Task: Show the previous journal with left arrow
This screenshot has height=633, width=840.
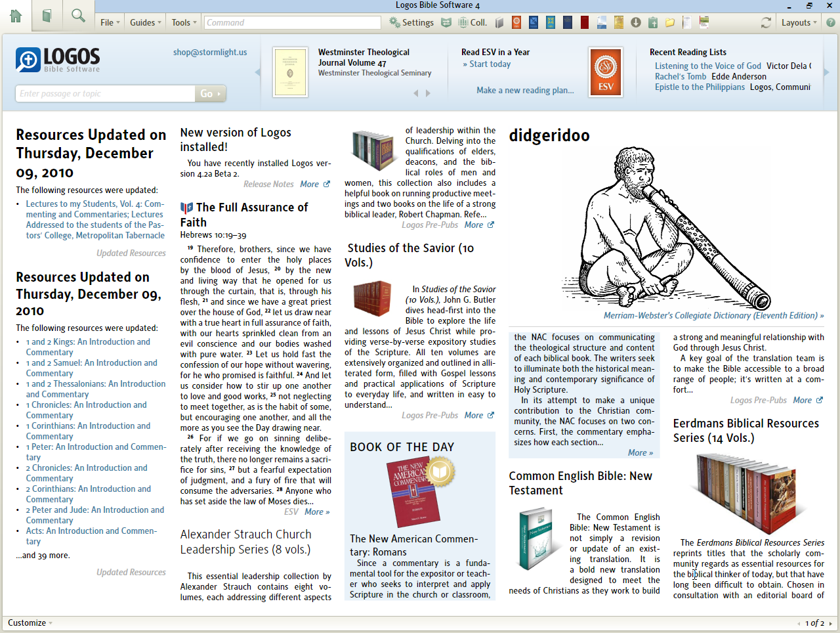Action: click(415, 93)
